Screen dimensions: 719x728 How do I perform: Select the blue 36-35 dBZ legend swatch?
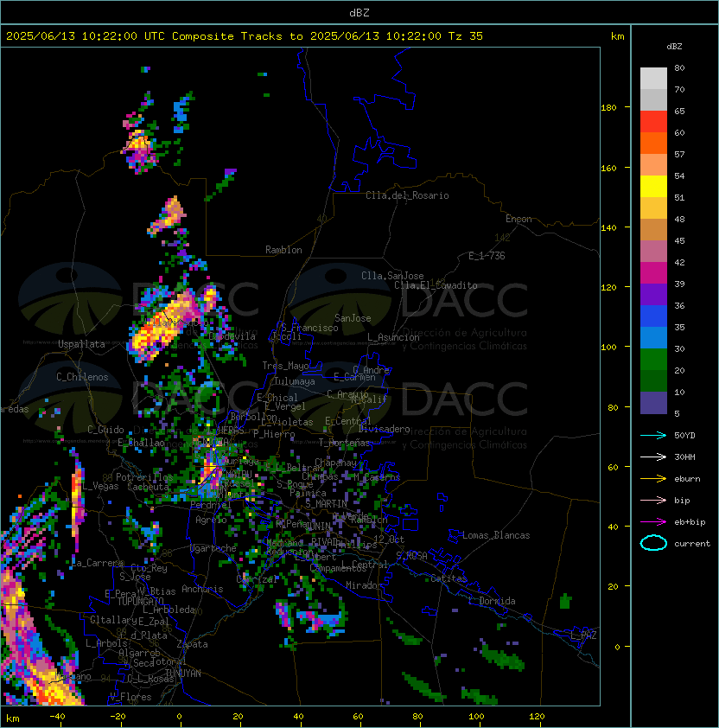(653, 316)
